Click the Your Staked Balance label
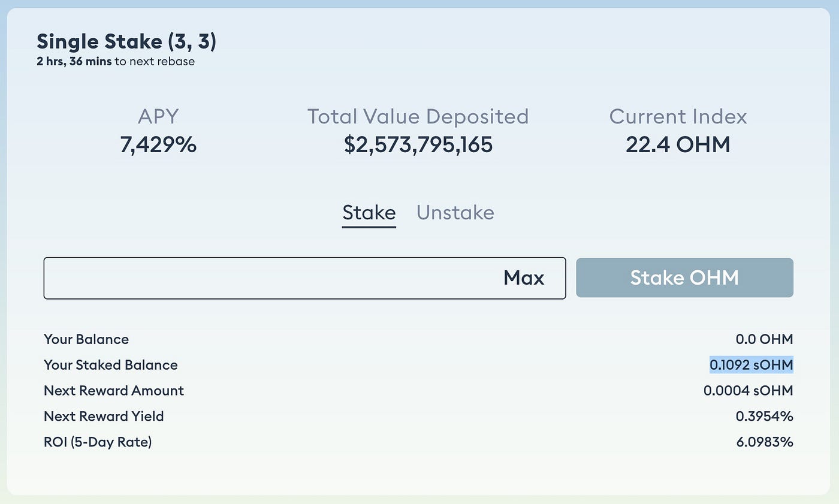The width and height of the screenshot is (839, 504). coord(111,365)
